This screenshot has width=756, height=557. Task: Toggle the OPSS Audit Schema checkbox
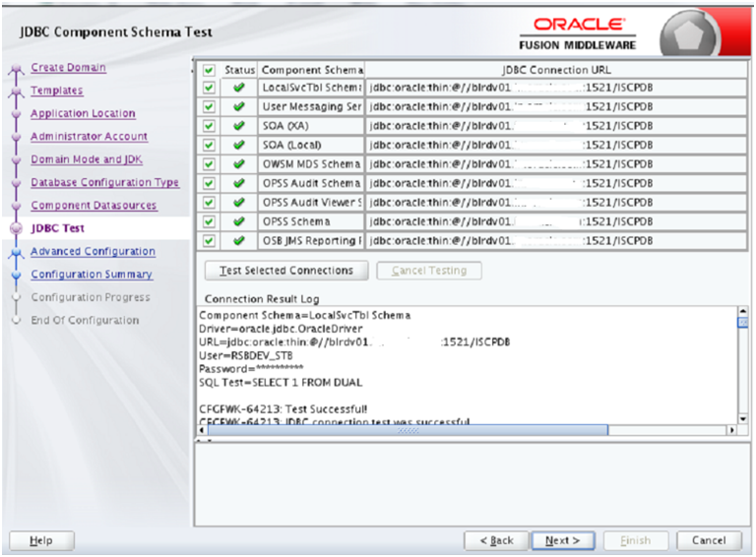pos(209,183)
